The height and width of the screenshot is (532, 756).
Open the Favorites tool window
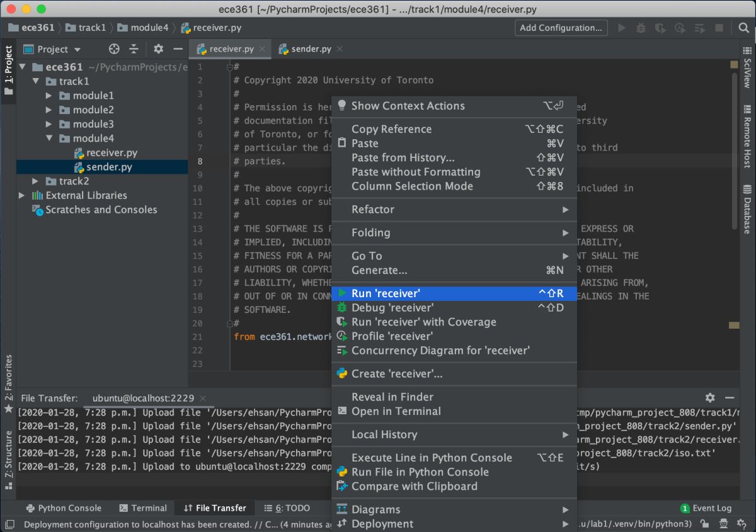[x=8, y=383]
